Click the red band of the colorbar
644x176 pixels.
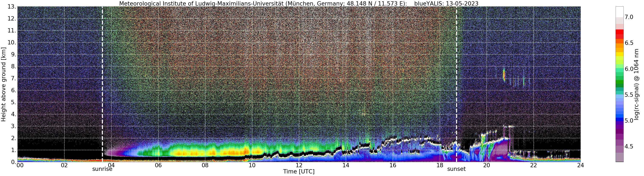click(619, 32)
